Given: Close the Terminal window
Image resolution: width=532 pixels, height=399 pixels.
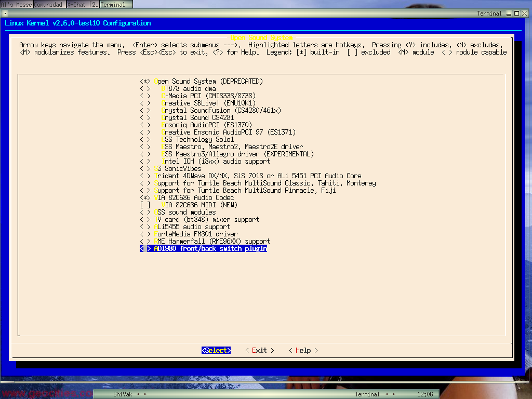Looking at the screenshot, I should [x=525, y=14].
